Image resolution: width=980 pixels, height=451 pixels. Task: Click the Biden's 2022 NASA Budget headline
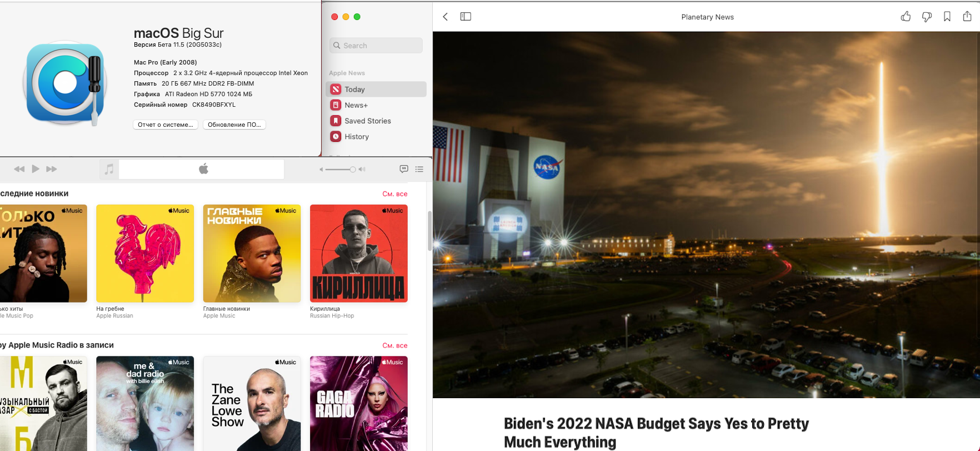[656, 433]
